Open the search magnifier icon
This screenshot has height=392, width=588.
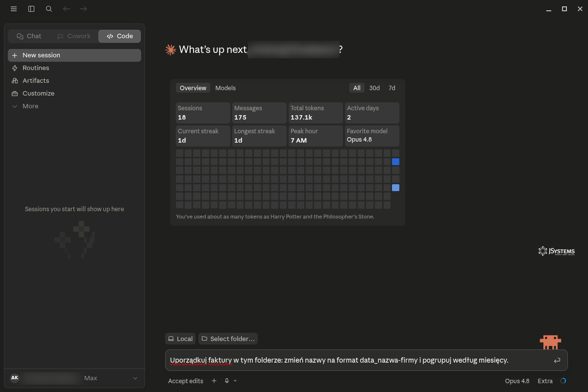[49, 9]
